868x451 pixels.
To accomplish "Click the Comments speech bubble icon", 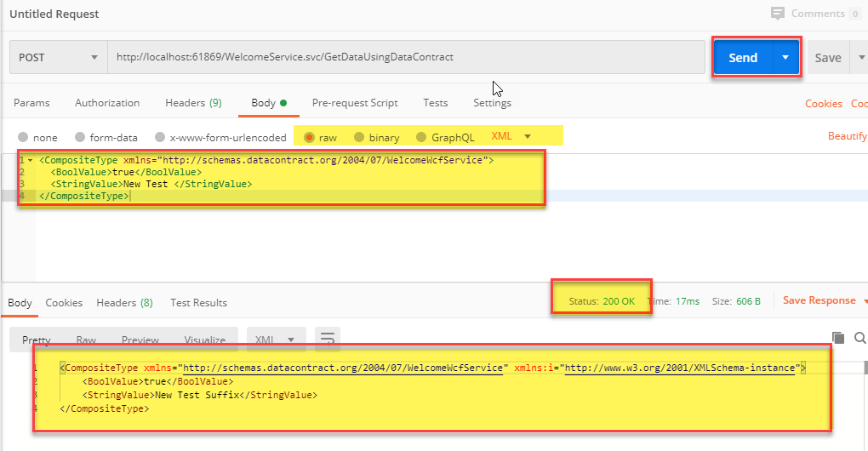I will click(777, 14).
